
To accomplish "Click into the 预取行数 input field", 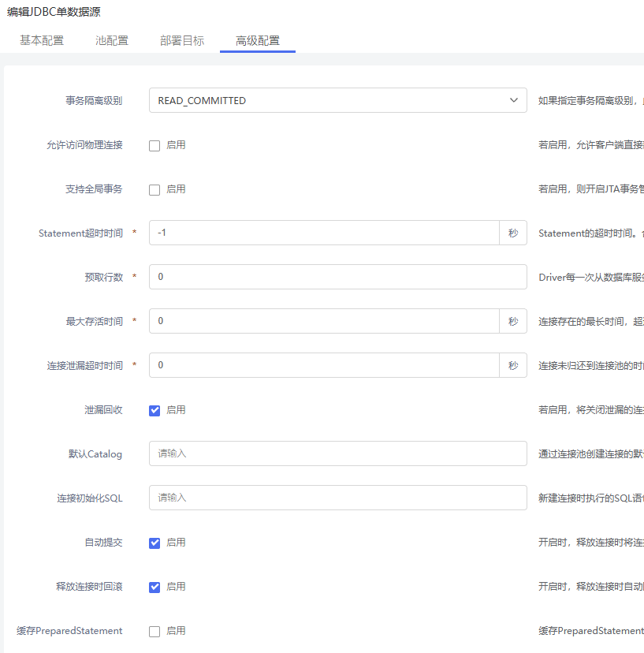I will pos(338,277).
